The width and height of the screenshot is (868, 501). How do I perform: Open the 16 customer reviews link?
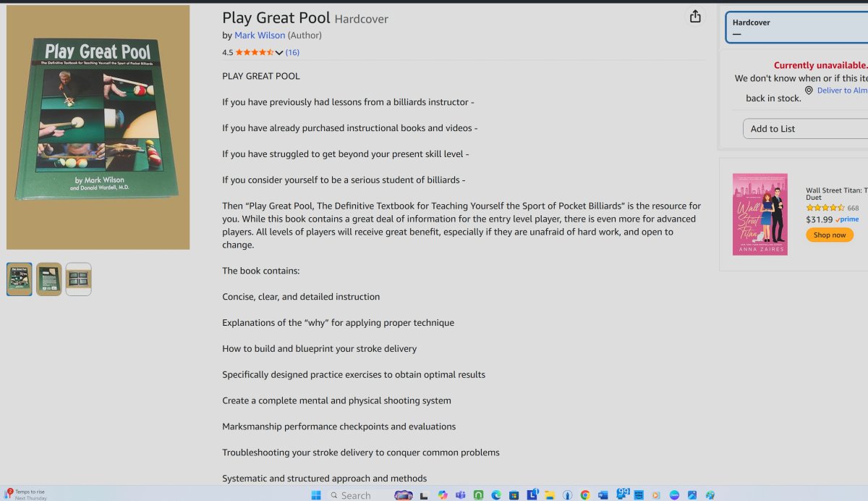(x=292, y=52)
